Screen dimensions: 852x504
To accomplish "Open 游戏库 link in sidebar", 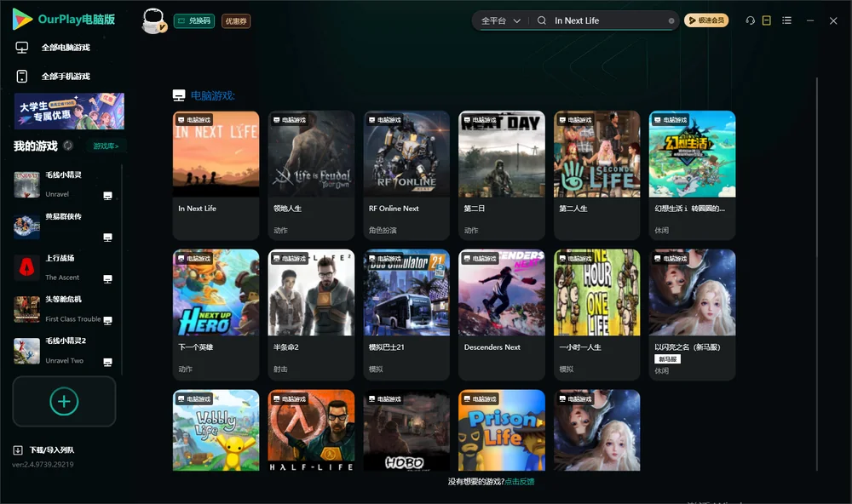I will pyautogui.click(x=106, y=146).
